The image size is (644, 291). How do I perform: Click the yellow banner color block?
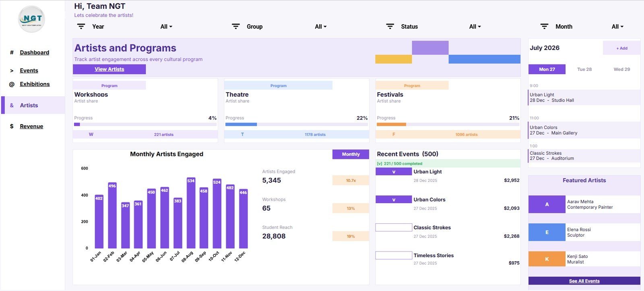point(394,59)
